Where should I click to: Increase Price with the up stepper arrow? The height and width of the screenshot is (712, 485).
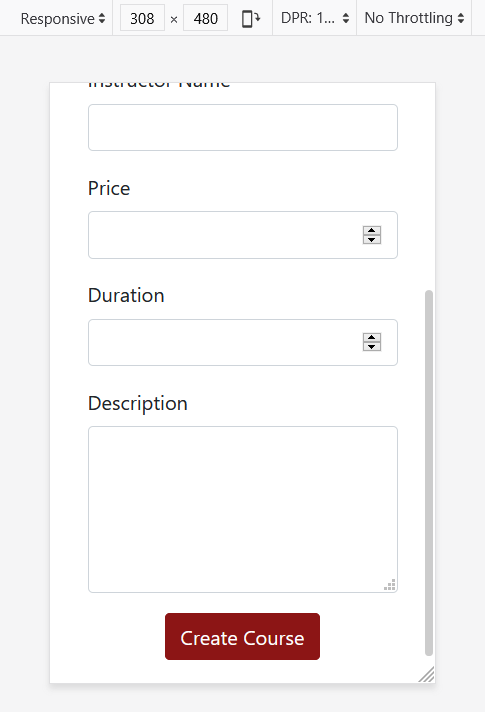pos(372,231)
